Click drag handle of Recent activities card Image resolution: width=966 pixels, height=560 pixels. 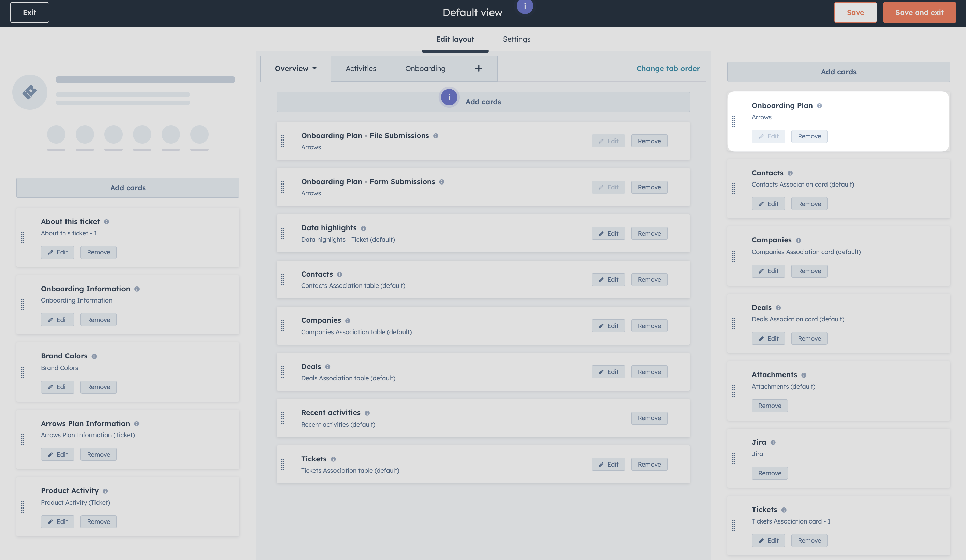click(x=283, y=418)
